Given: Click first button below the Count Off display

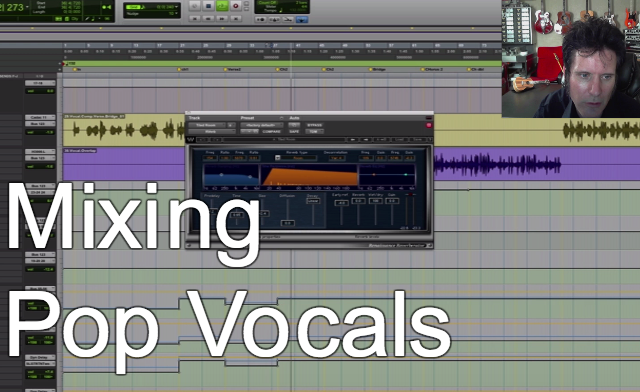Looking at the screenshot, I should tap(261, 20).
